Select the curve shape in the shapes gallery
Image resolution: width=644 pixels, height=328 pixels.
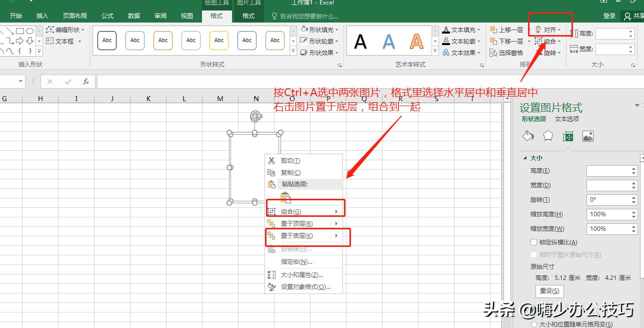[x=10, y=51]
